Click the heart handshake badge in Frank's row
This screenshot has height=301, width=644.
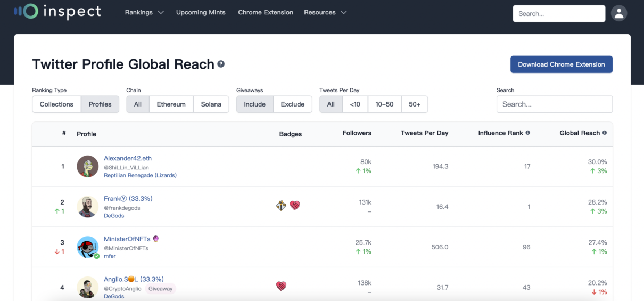pos(295,206)
